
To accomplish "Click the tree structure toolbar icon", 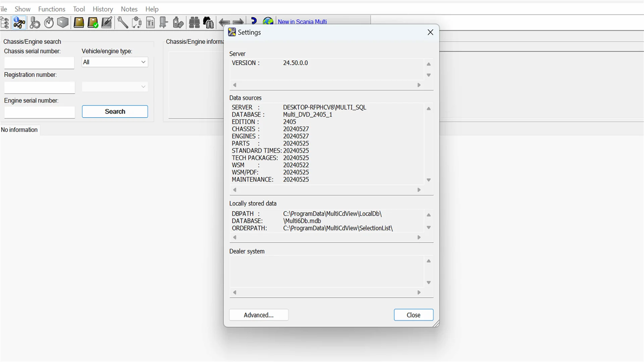I will tap(5, 22).
